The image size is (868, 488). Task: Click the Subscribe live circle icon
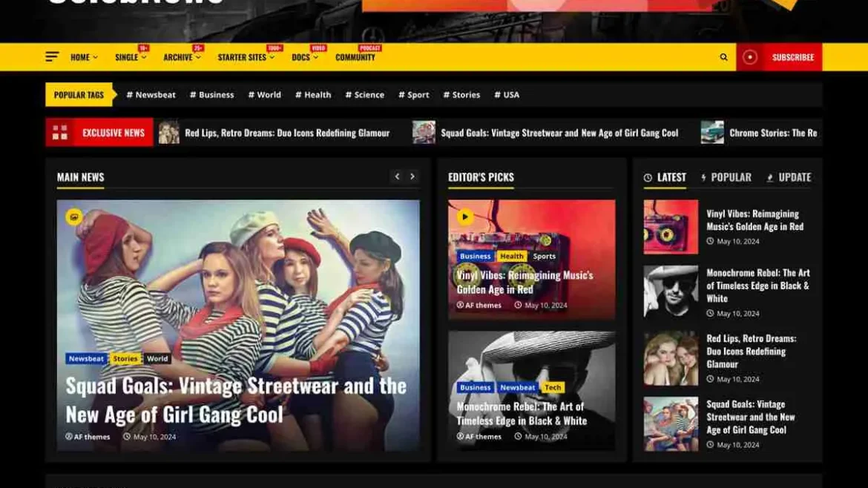pyautogui.click(x=750, y=57)
